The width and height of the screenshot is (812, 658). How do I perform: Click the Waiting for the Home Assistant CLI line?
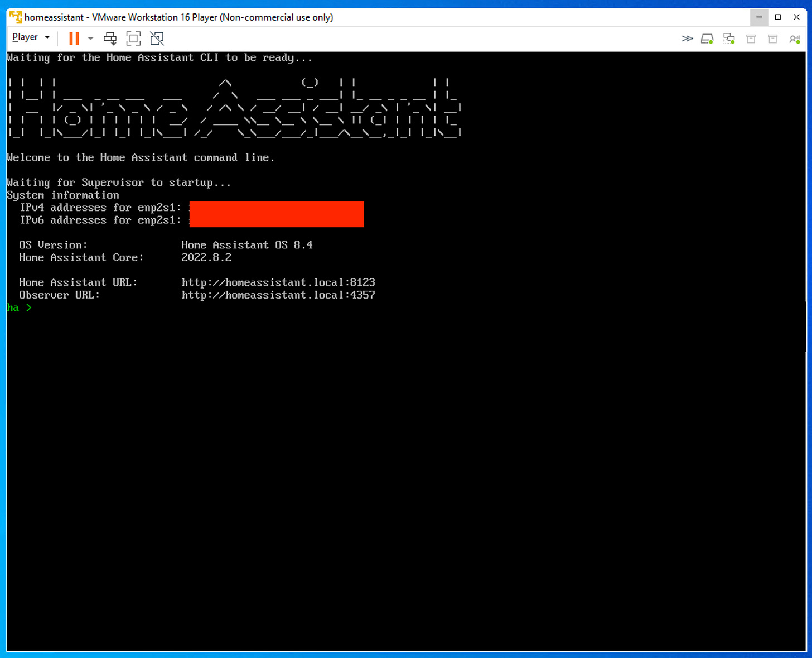point(159,57)
